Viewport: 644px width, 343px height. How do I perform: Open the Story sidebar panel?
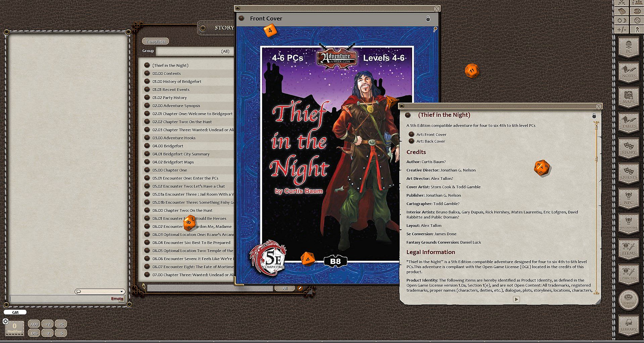pyautogui.click(x=629, y=148)
